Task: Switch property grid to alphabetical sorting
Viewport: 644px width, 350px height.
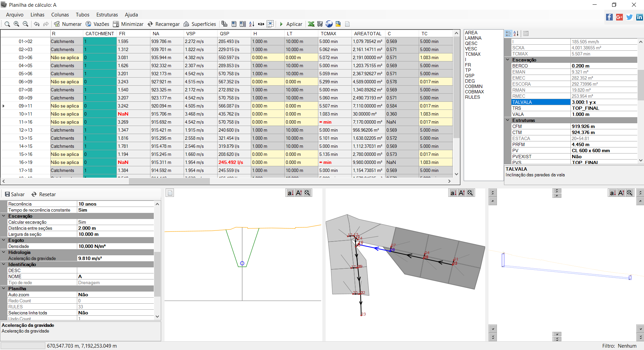Action: tap(516, 34)
